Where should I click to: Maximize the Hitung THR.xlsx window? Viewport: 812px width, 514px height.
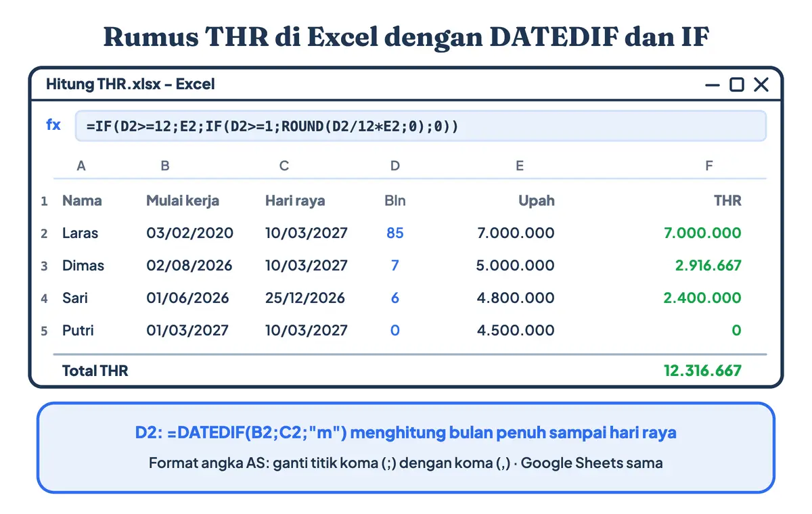coord(736,85)
